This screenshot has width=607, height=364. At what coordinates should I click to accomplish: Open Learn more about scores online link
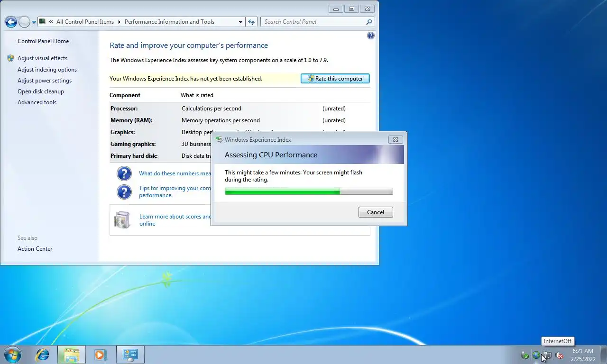coord(175,220)
